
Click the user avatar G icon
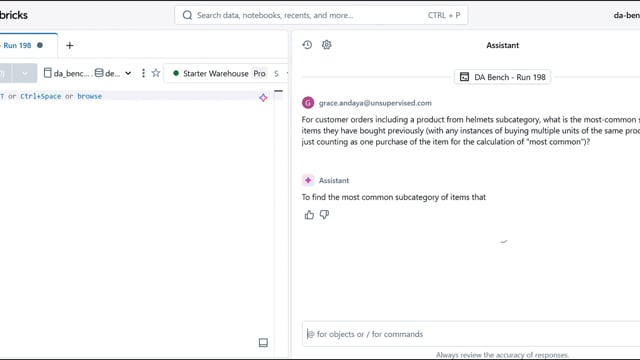(308, 103)
